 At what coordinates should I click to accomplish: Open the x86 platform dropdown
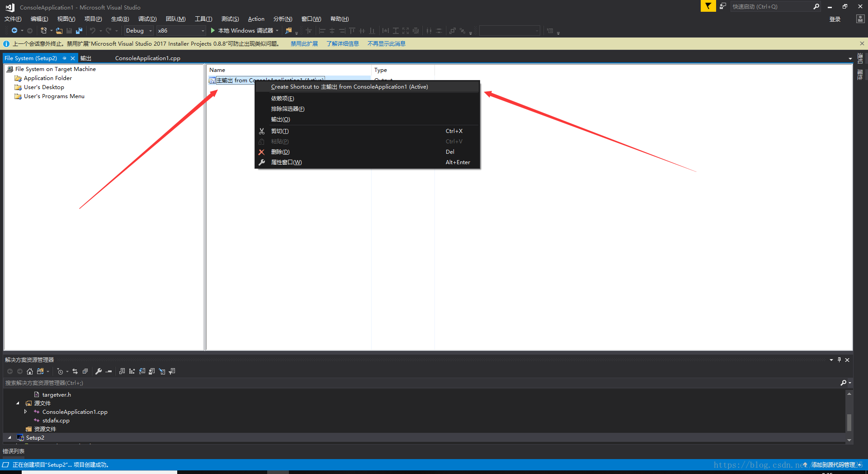coord(181,31)
